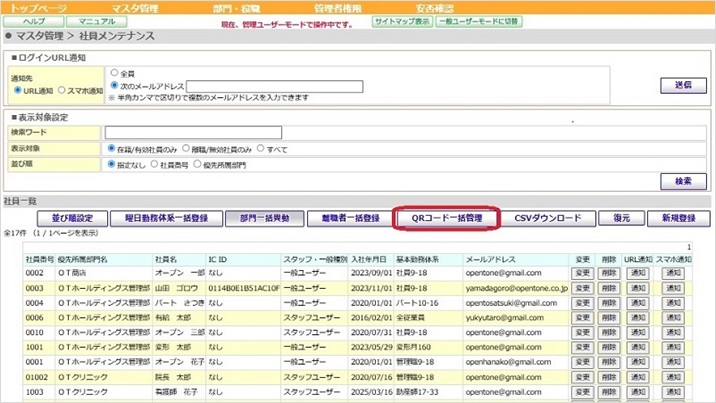Click 削除 for employee 0010
Viewport: 716px width, 403px height.
point(609,332)
